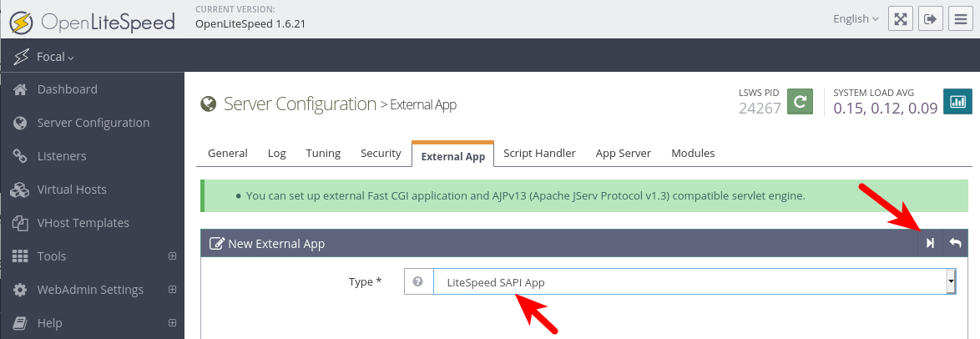Screen dimensions: 980x339
Task: Toggle fullscreen mode icon
Action: coord(901,19)
